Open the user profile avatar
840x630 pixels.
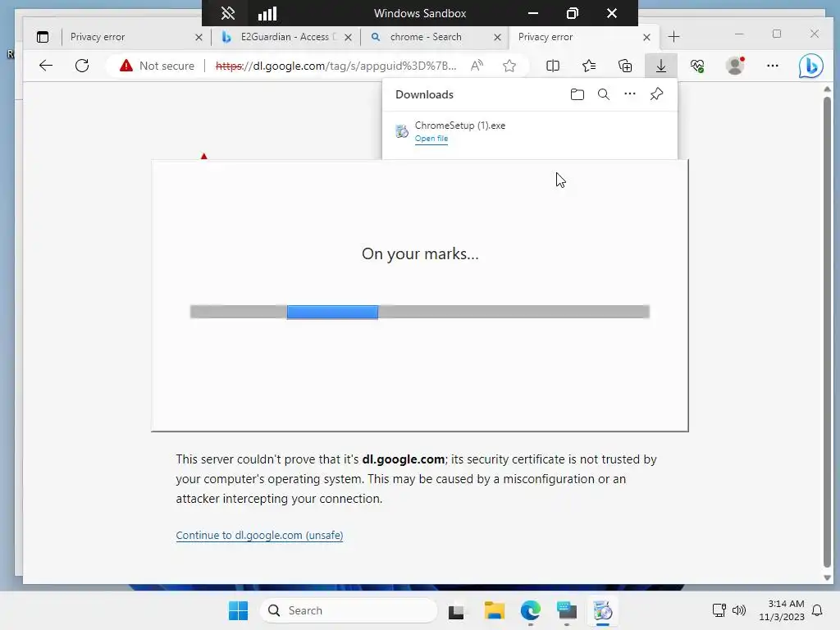(735, 66)
